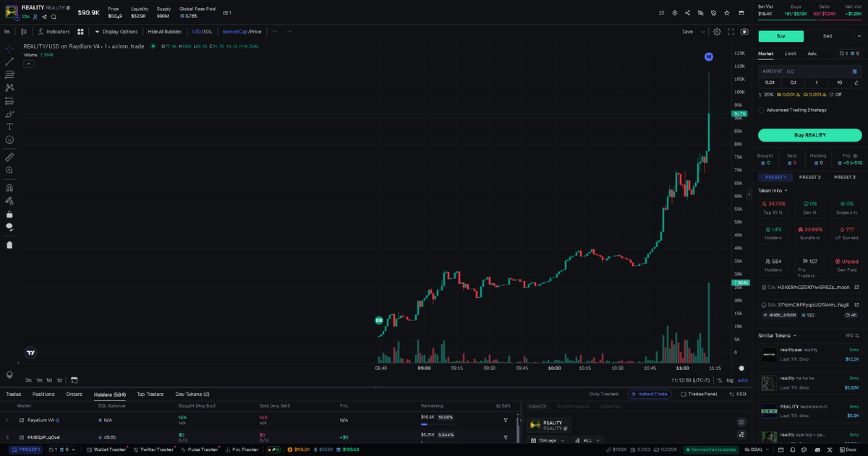Open chart settings gear icon
The height and width of the screenshot is (456, 868).
click(x=717, y=32)
